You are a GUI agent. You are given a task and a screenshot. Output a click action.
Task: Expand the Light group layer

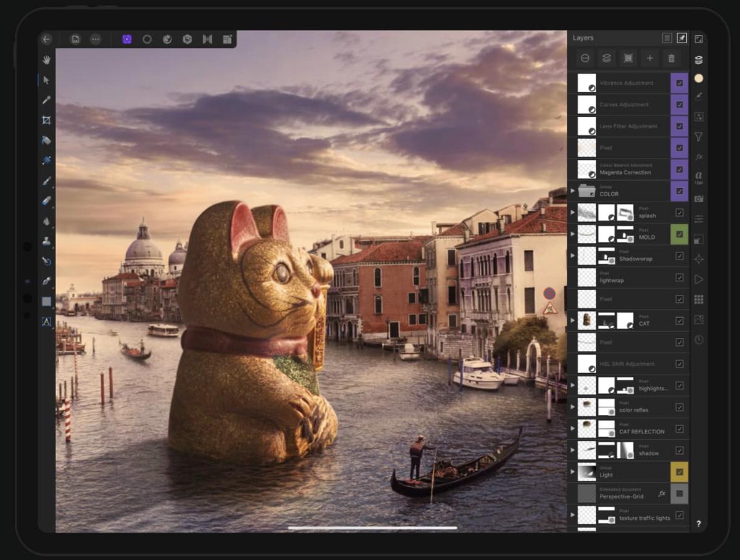573,472
